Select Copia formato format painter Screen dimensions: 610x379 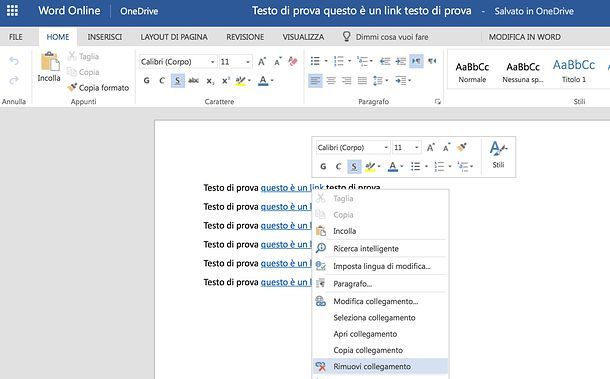[x=98, y=88]
